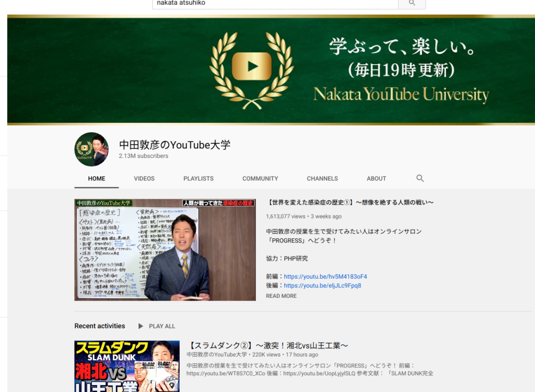The height and width of the screenshot is (392, 535).
Task: Open the Home tab
Action: click(97, 179)
